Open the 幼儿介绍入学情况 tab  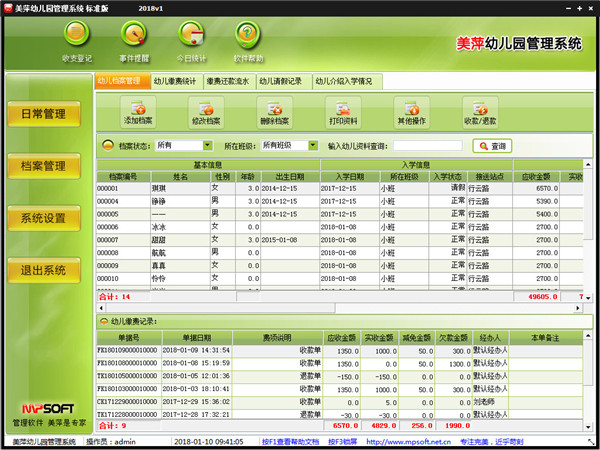pyautogui.click(x=344, y=81)
